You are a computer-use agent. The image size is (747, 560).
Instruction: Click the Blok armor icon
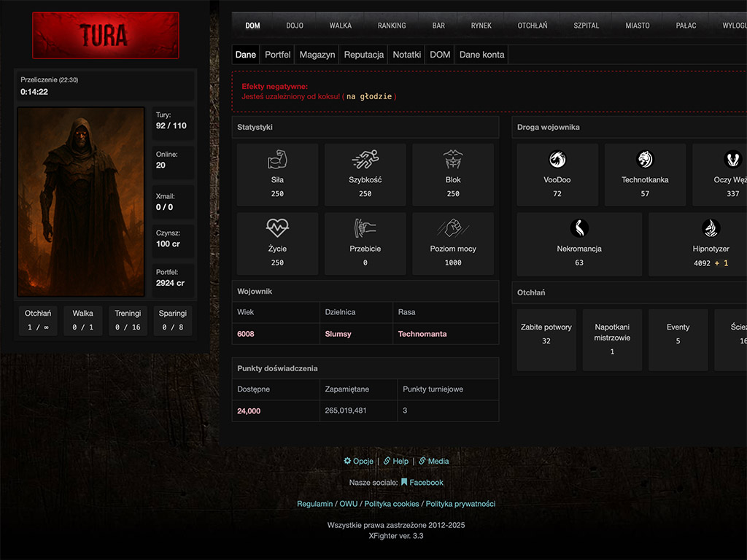point(453,159)
